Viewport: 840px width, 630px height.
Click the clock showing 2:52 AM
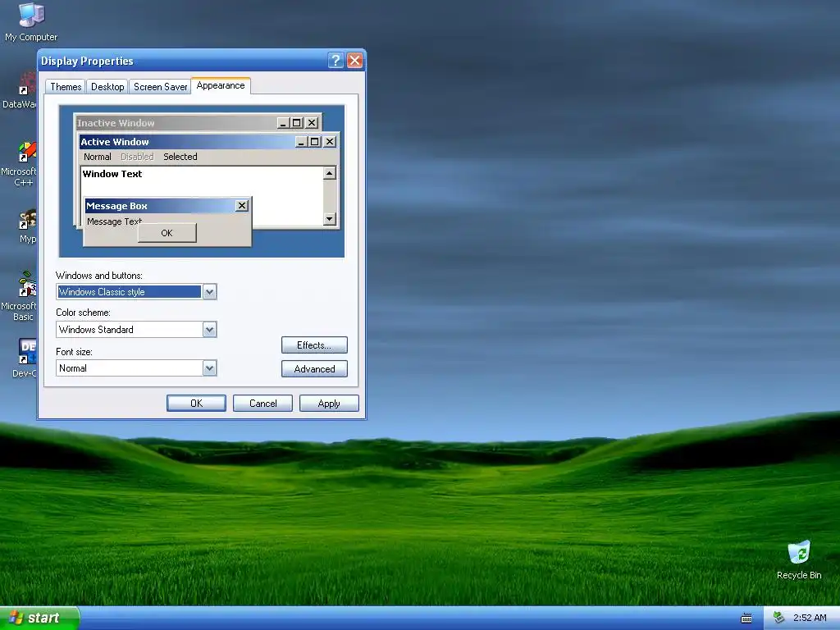[x=810, y=618]
